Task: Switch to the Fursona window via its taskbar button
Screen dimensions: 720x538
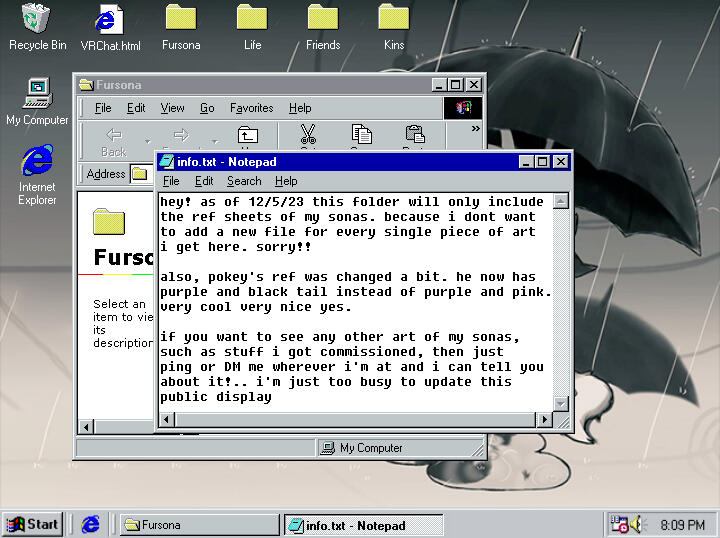Action: [x=199, y=524]
